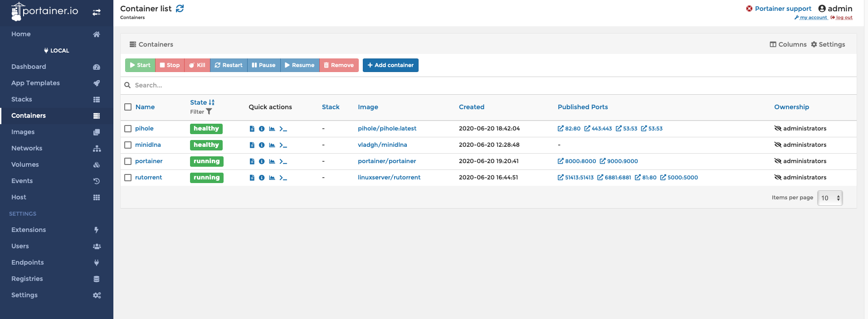Open console icon for rutorrent container
Screen dimensions: 868x319
pos(283,178)
